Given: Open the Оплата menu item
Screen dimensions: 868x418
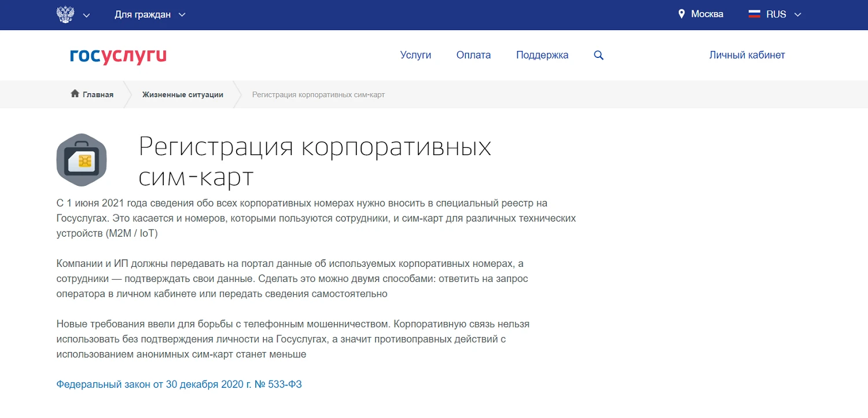Looking at the screenshot, I should [x=473, y=55].
